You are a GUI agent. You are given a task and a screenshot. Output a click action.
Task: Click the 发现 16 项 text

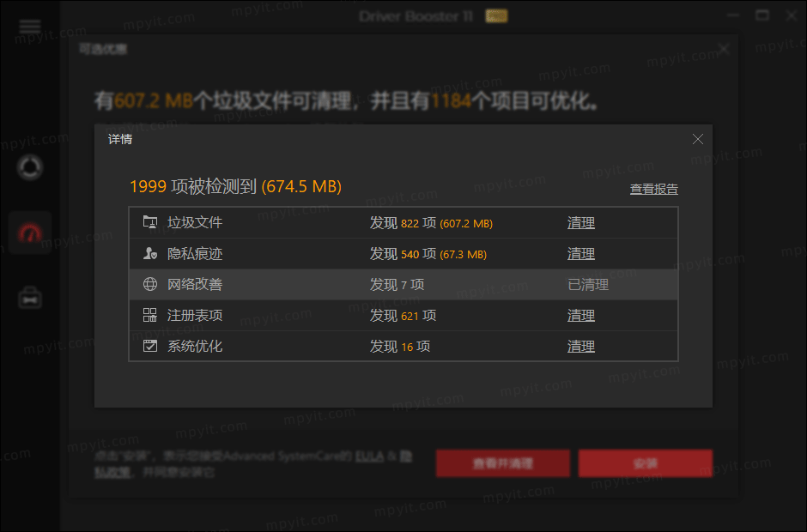(400, 347)
